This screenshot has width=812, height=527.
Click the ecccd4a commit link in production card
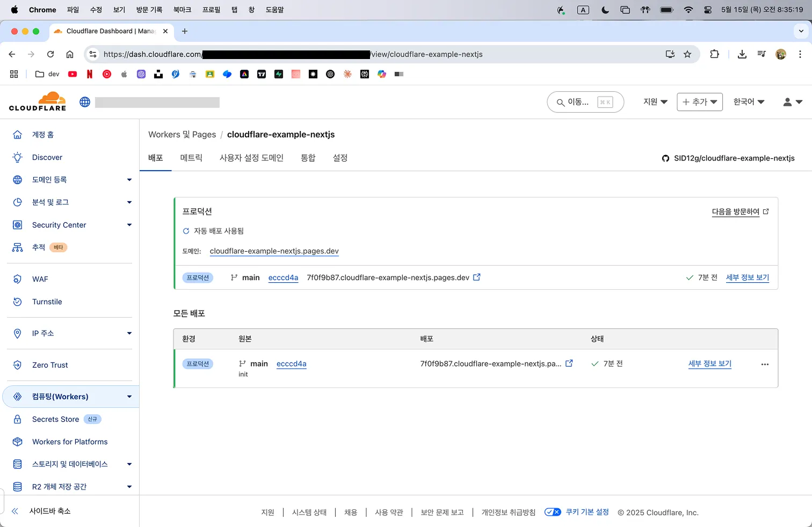tap(283, 277)
